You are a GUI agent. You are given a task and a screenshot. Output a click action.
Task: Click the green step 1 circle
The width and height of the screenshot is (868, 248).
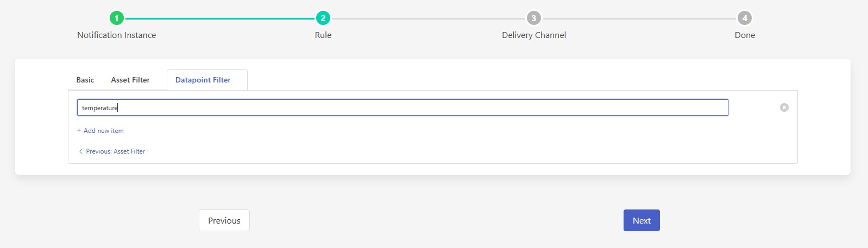116,18
